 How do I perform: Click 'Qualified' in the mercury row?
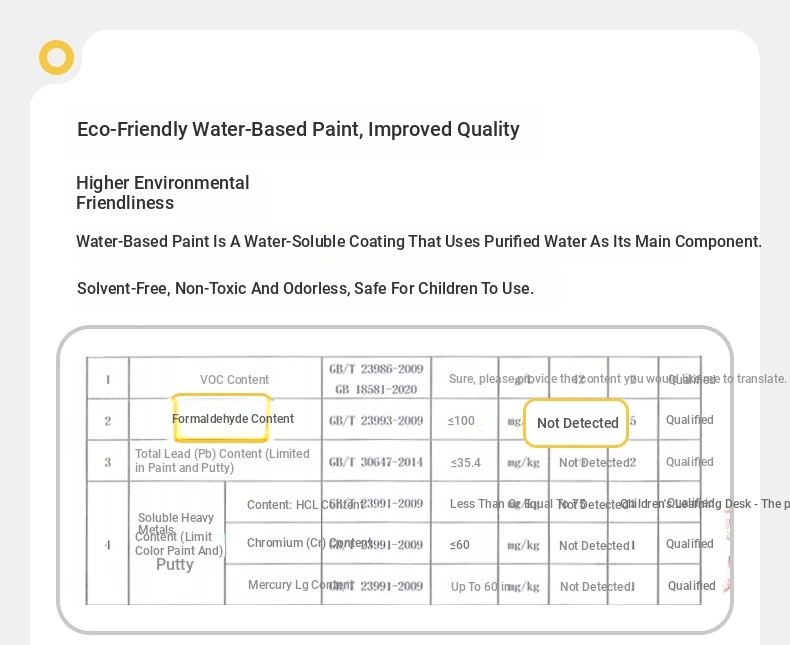pos(691,586)
